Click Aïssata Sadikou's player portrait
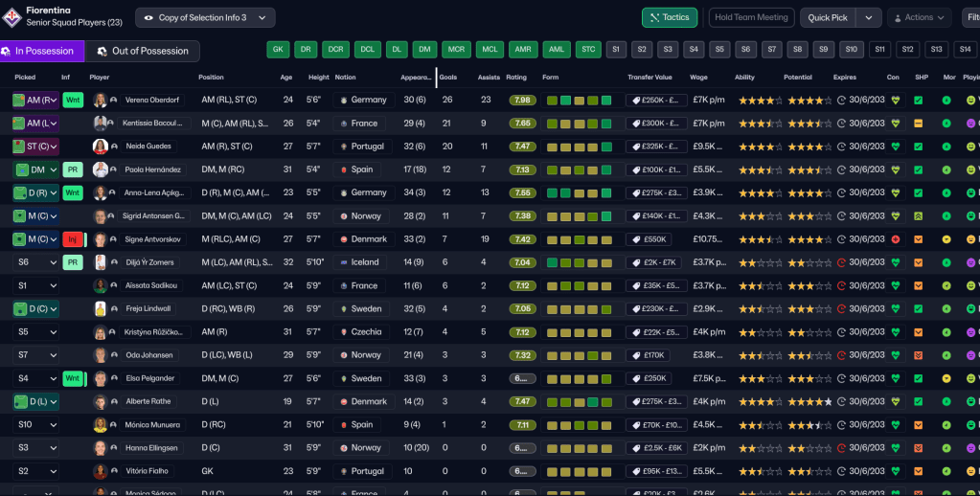 [100, 285]
